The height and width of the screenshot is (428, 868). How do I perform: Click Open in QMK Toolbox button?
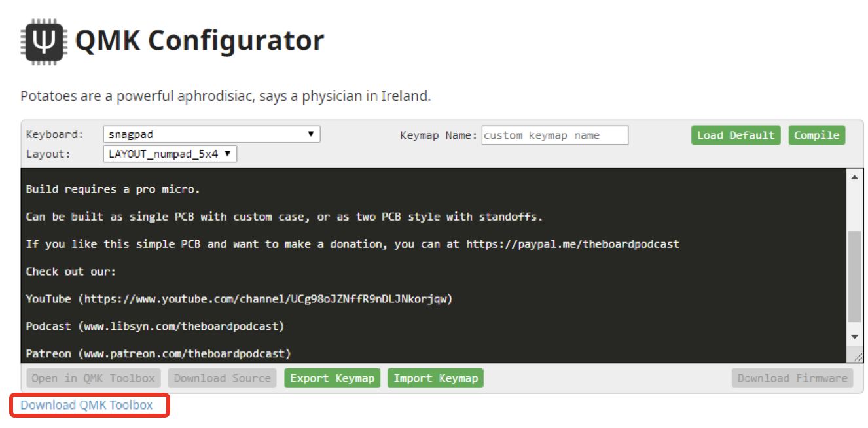[x=94, y=378]
